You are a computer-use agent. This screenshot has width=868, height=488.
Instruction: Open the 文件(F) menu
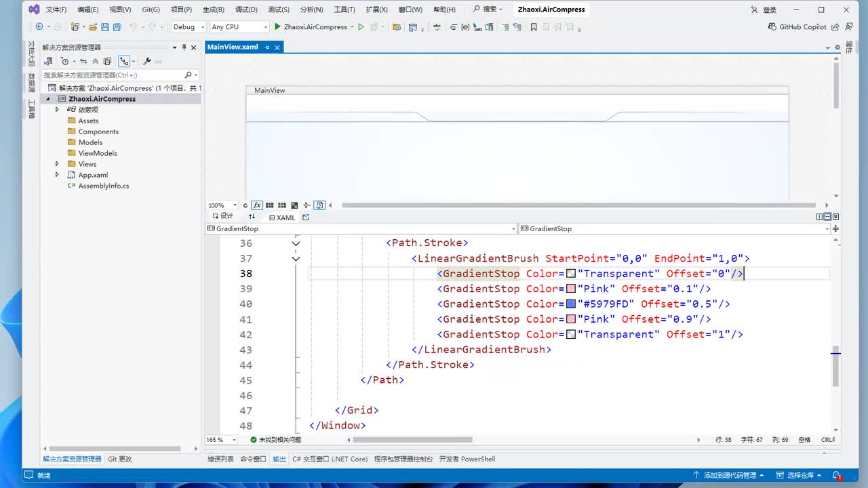(56, 9)
